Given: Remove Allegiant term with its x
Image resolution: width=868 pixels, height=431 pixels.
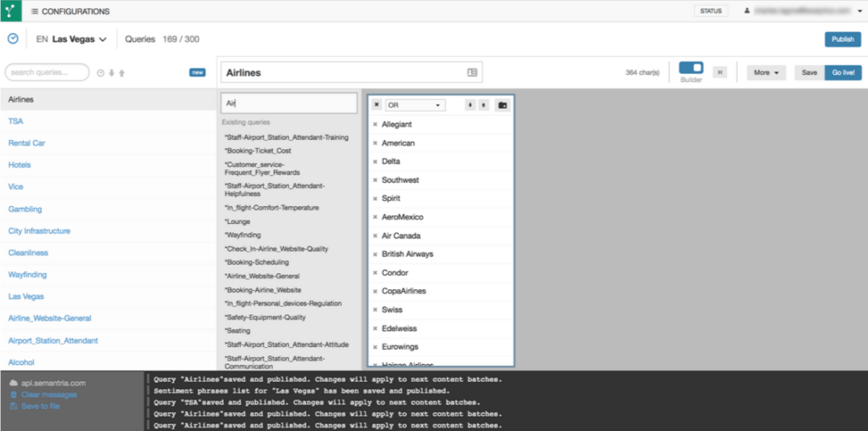Looking at the screenshot, I should [x=376, y=125].
